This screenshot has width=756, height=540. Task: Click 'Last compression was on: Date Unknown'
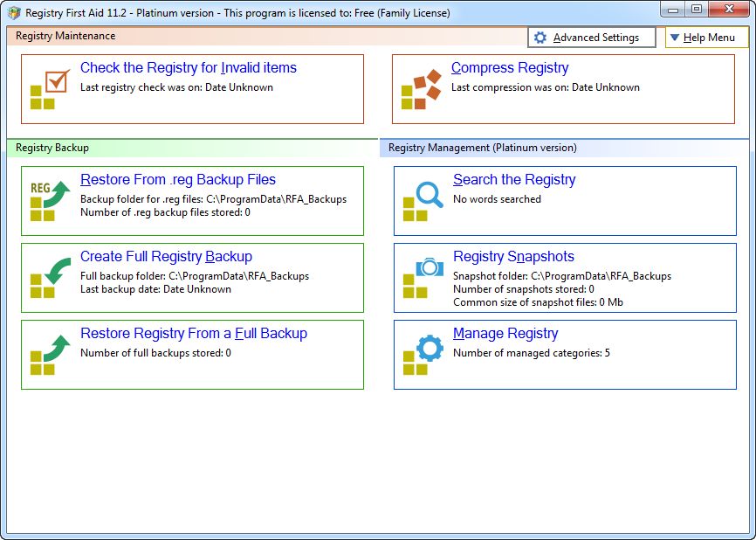546,87
